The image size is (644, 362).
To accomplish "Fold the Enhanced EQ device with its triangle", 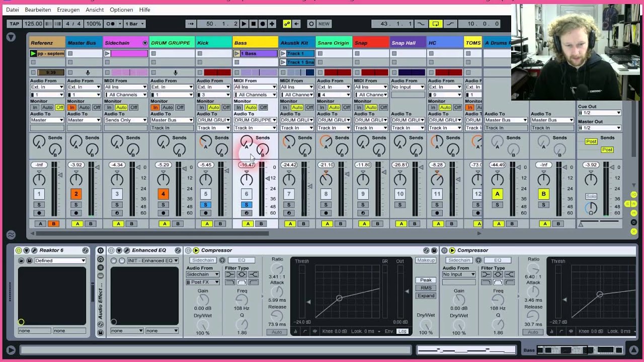I will 118,250.
